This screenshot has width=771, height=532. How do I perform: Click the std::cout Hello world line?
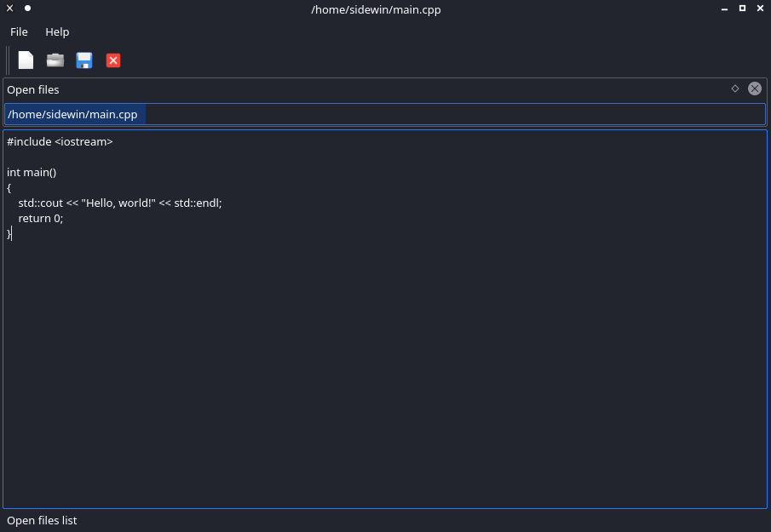click(x=120, y=203)
